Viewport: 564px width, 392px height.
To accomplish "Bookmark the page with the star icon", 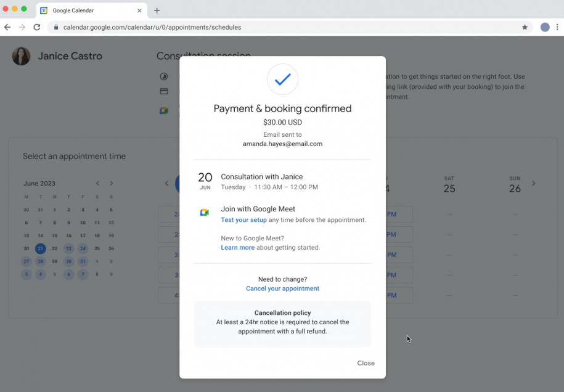I will [x=525, y=27].
